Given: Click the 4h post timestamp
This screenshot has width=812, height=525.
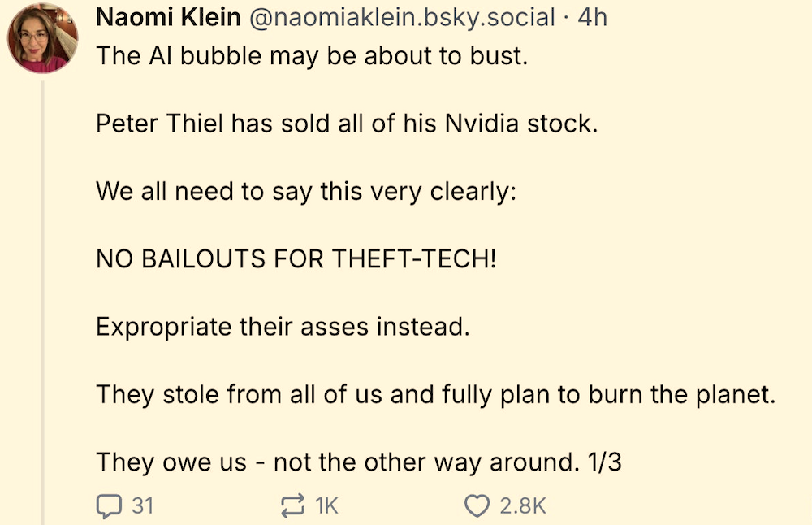Looking at the screenshot, I should [x=592, y=17].
